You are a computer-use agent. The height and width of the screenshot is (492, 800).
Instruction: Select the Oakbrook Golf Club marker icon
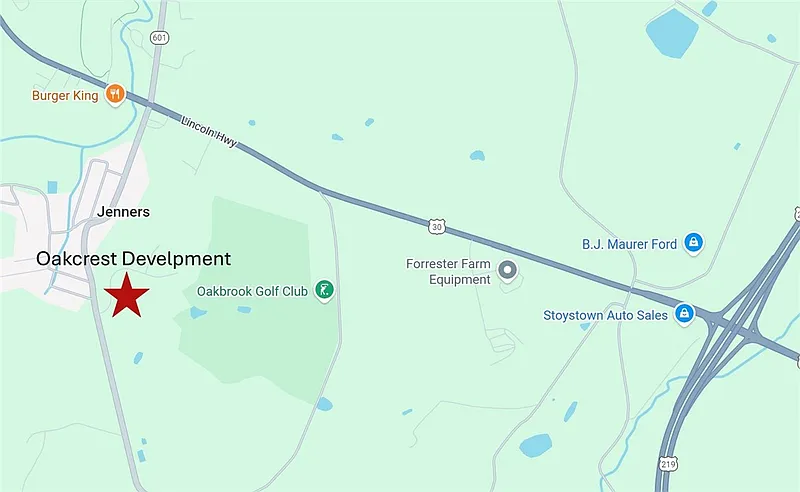(x=324, y=290)
